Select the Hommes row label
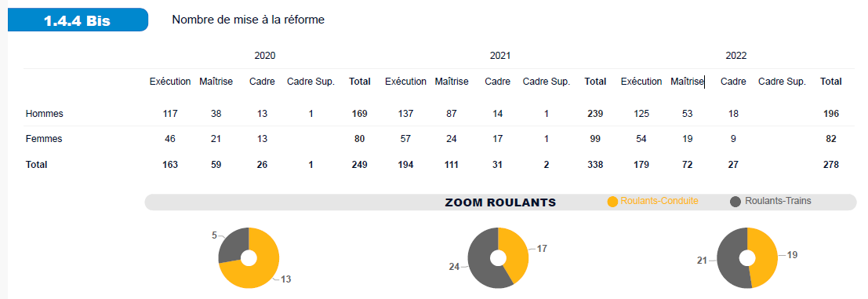Screen dimensions: 868x299 [44, 114]
